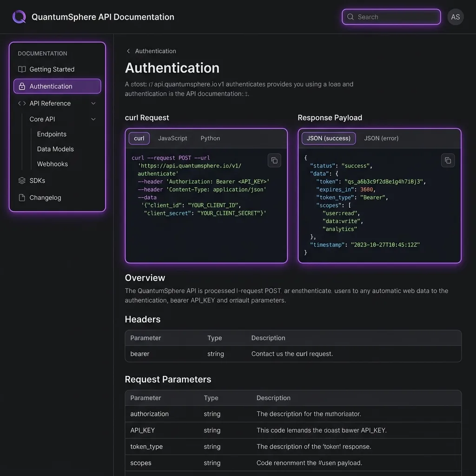
Task: Click the Getting Started book icon
Action: point(22,69)
